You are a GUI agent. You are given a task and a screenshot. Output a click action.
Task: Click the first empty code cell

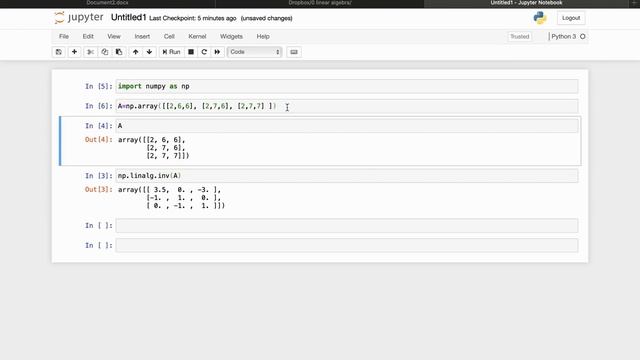pyautogui.click(x=347, y=226)
